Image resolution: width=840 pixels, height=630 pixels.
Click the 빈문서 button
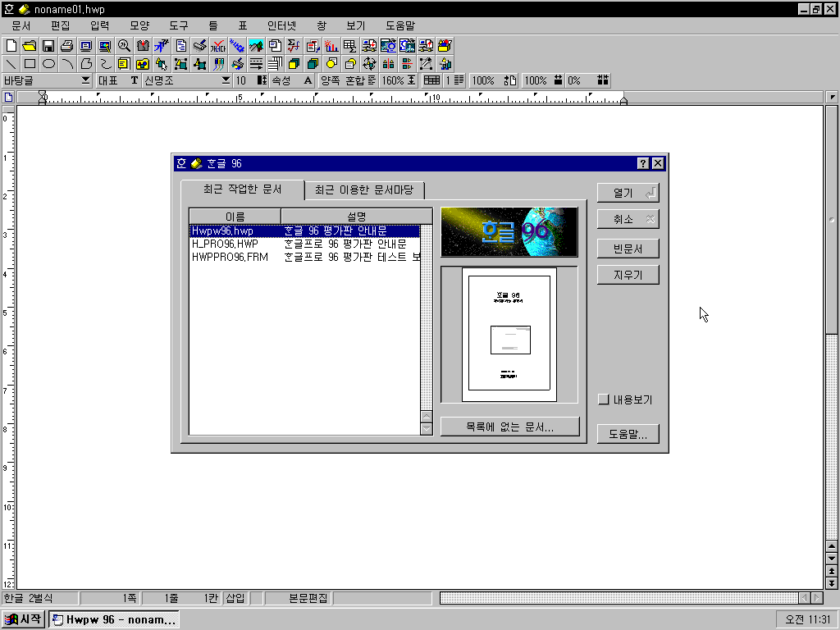(x=628, y=249)
